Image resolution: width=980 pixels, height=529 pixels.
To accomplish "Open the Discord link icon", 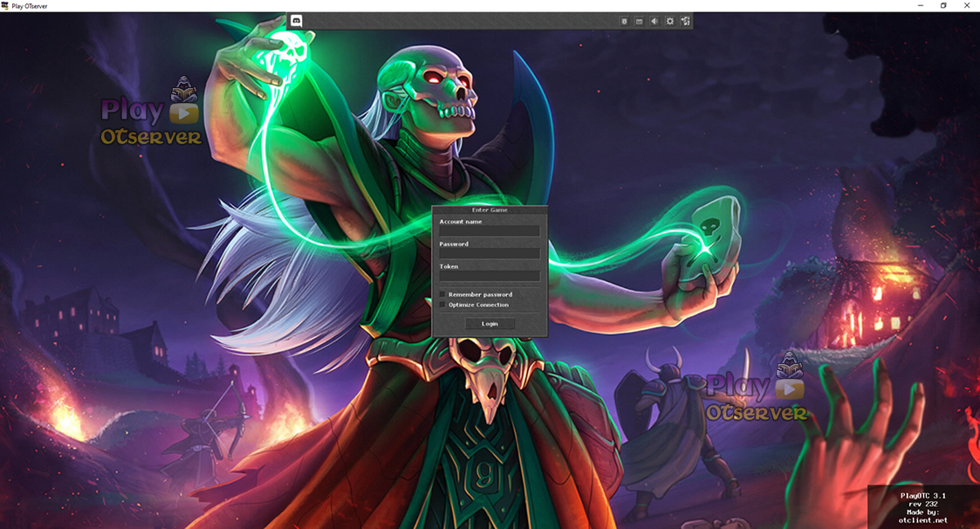I will point(296,21).
